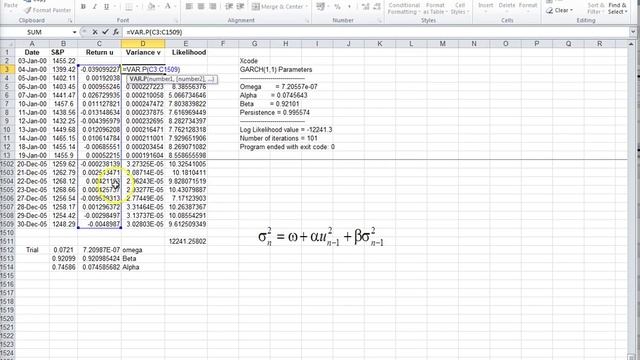Click 'Persistence = 0.995574' text

coord(275,112)
